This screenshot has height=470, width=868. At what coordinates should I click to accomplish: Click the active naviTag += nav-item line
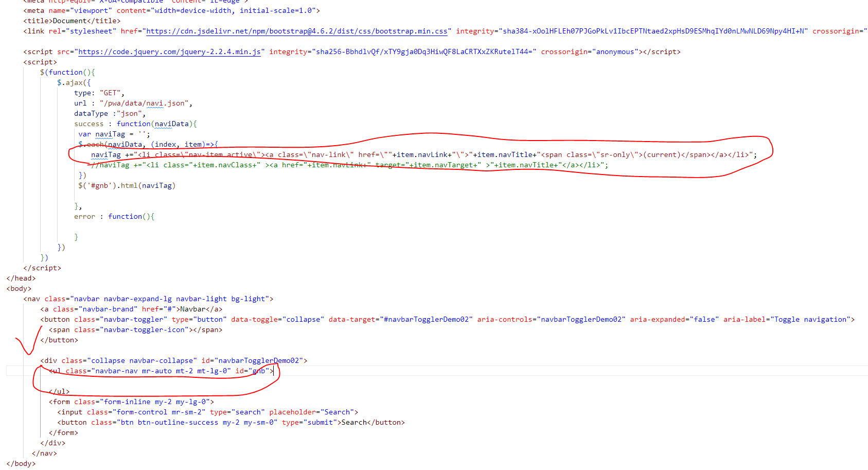point(424,155)
